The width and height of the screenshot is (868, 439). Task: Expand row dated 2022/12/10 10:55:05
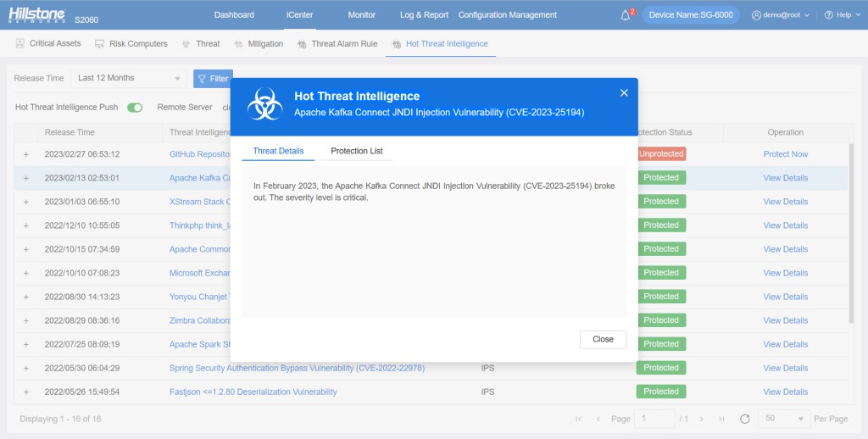coord(26,226)
